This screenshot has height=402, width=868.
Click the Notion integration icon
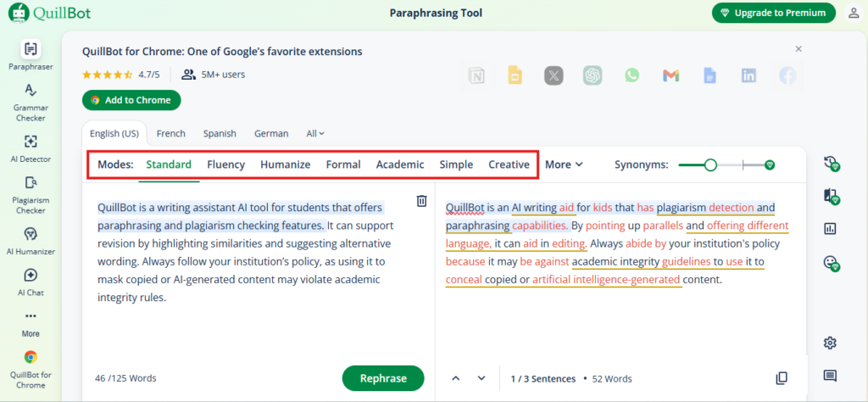pos(476,75)
